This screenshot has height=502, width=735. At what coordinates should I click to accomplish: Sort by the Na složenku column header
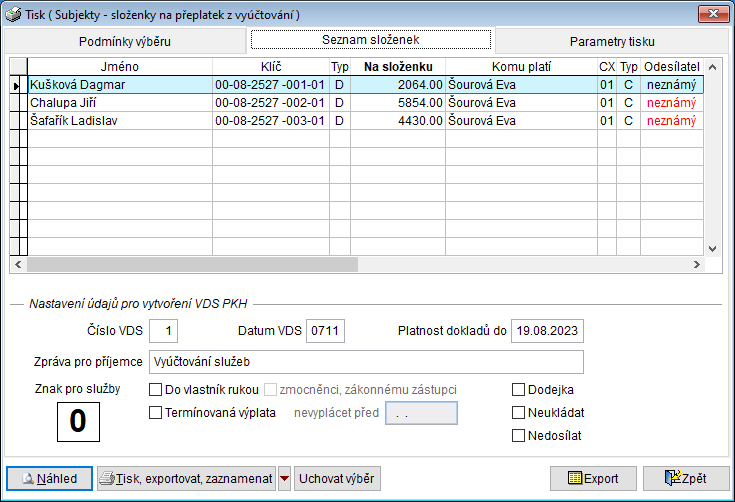click(x=397, y=66)
